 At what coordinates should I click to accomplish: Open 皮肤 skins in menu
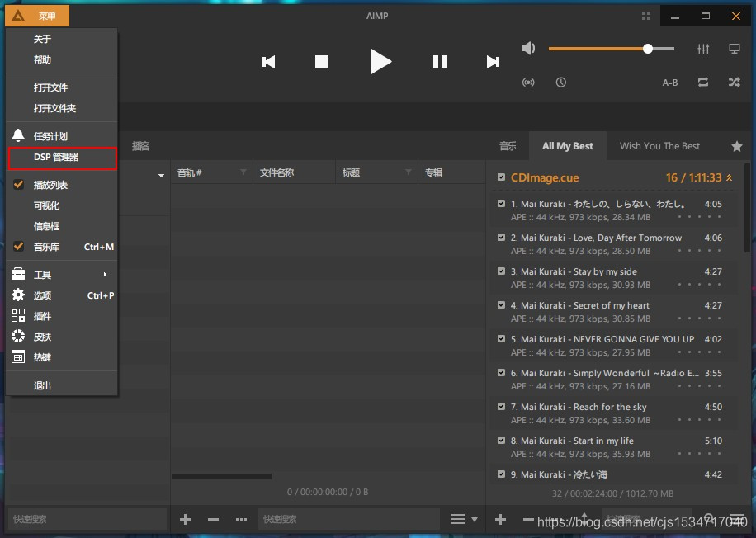pyautogui.click(x=62, y=337)
